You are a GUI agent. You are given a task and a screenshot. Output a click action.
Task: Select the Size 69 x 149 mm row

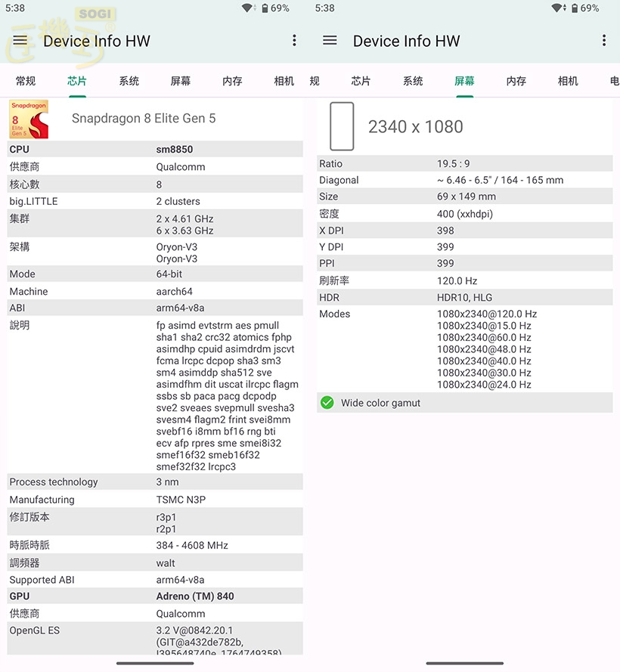465,197
